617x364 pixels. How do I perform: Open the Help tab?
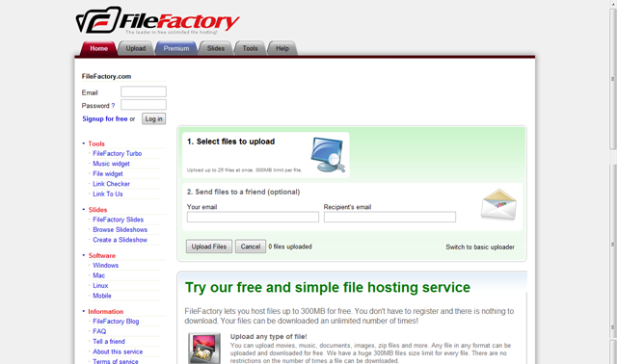(x=282, y=48)
